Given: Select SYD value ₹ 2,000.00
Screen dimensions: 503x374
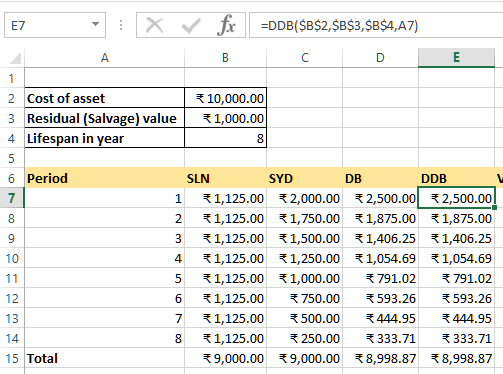Looking at the screenshot, I should click(x=305, y=198).
